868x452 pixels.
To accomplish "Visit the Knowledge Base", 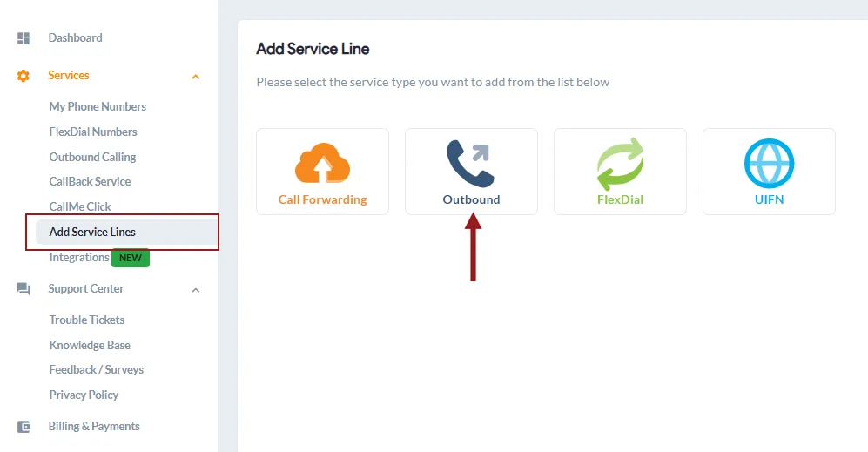I will click(x=90, y=345).
